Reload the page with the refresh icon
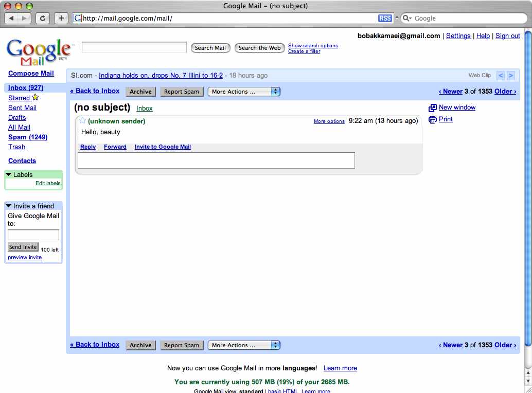The width and height of the screenshot is (532, 393). [x=42, y=19]
